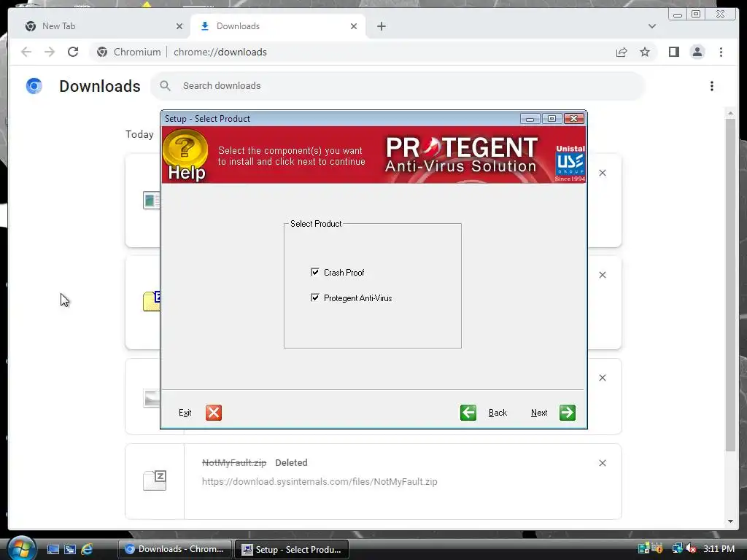Click the Downloads page Chromium logo
The height and width of the screenshot is (560, 747).
click(x=34, y=86)
